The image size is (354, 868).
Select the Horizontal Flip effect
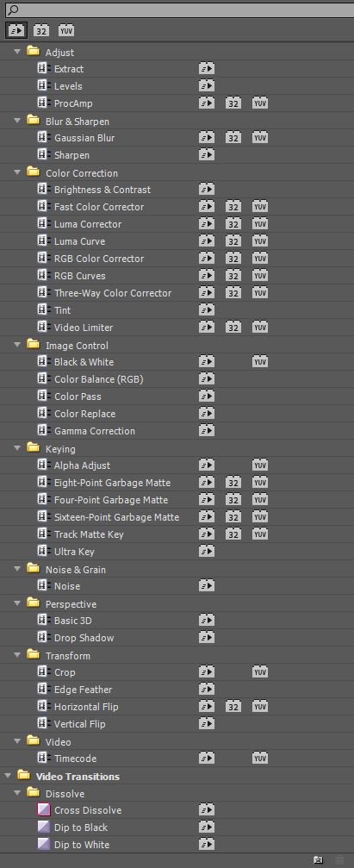point(86,706)
